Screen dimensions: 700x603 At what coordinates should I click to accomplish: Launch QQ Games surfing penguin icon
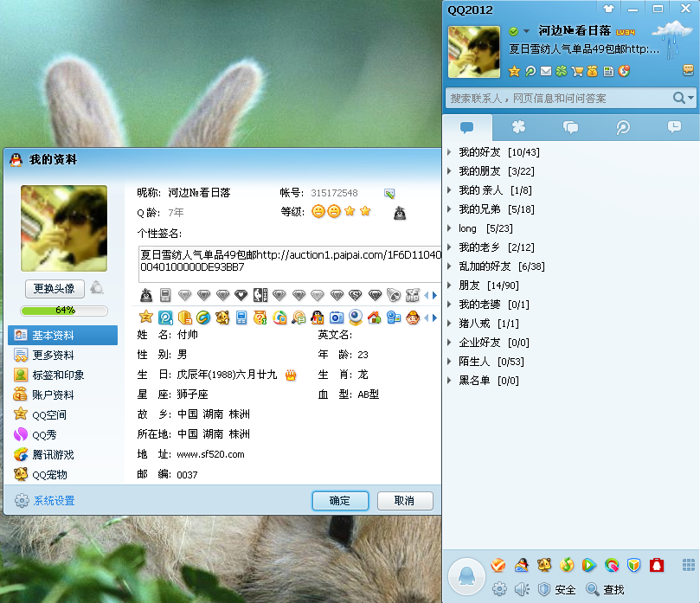coord(522,565)
